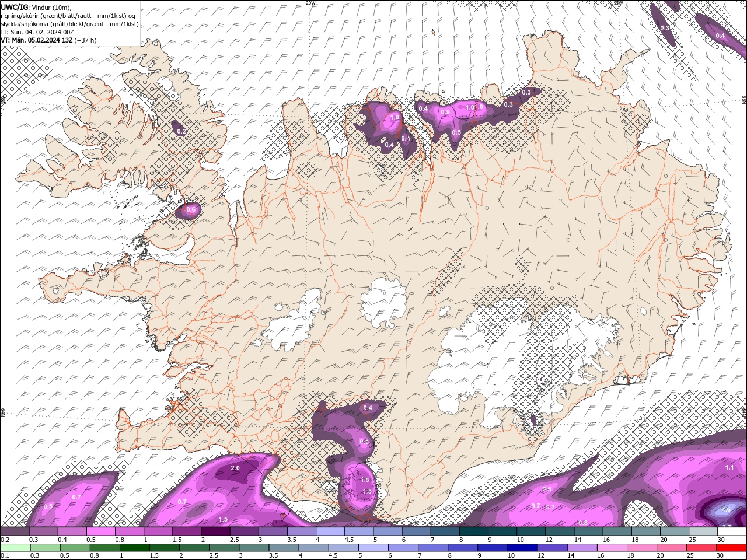The width and height of the screenshot is (747, 560).
Task: Click the '0.2' label starting the purple legend row
Action: point(5,540)
